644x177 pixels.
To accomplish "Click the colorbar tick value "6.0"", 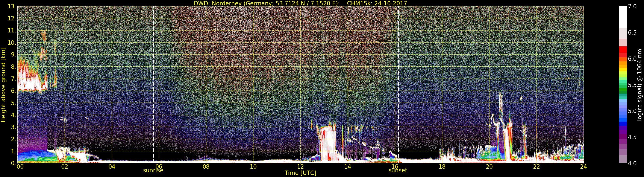I will pyautogui.click(x=632, y=59).
